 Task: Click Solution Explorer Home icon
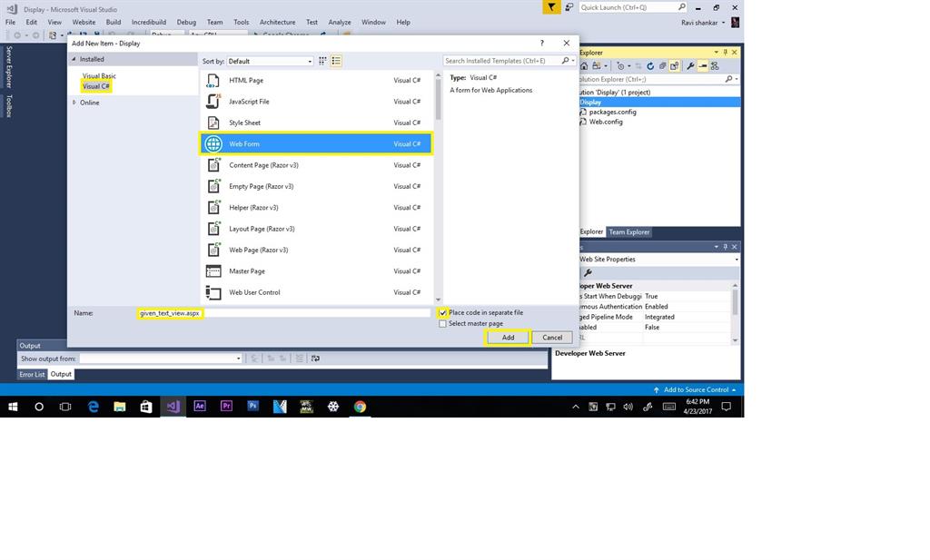click(584, 65)
